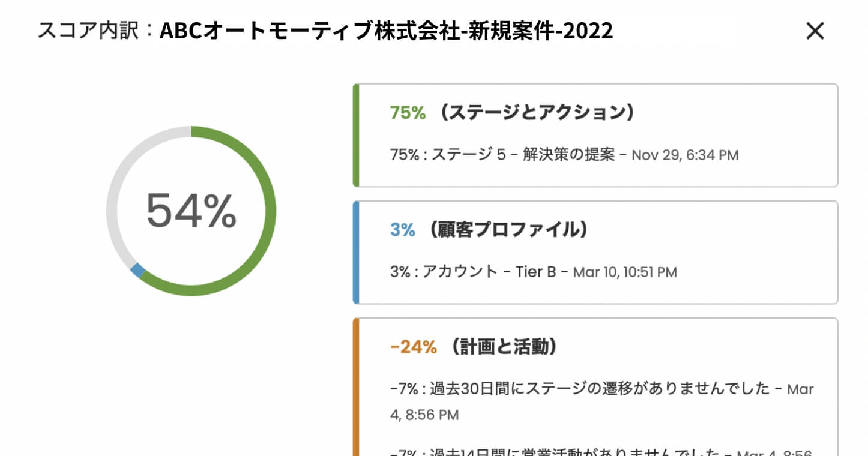Select the green bar beside ステージとアクション

tap(355, 134)
